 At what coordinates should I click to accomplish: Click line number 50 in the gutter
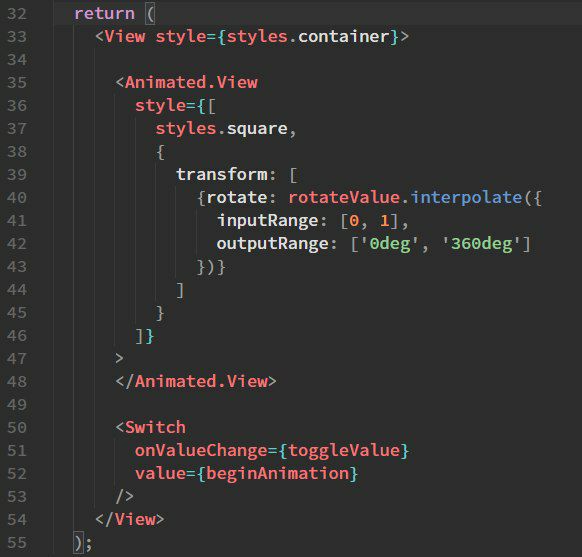[x=17, y=428]
